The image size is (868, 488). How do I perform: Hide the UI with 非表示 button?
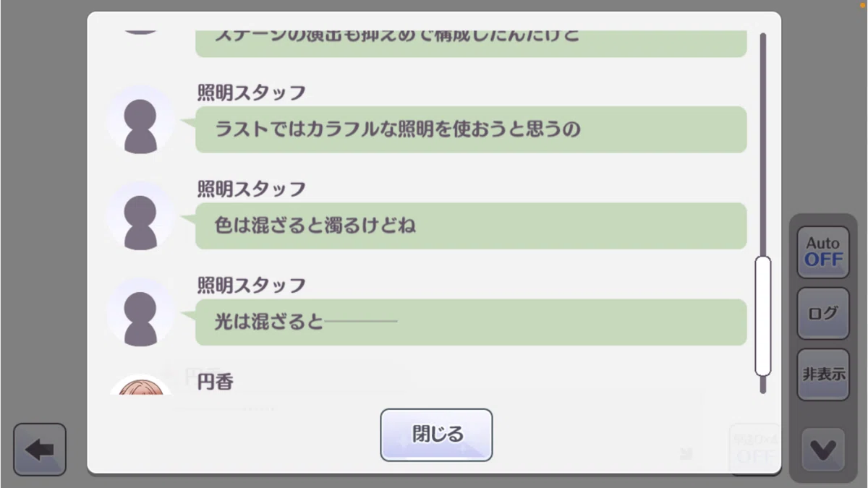point(823,374)
